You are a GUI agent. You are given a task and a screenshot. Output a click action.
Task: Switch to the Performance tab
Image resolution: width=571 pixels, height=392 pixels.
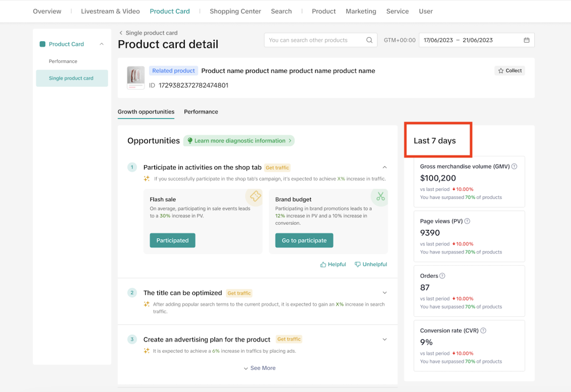pos(201,112)
